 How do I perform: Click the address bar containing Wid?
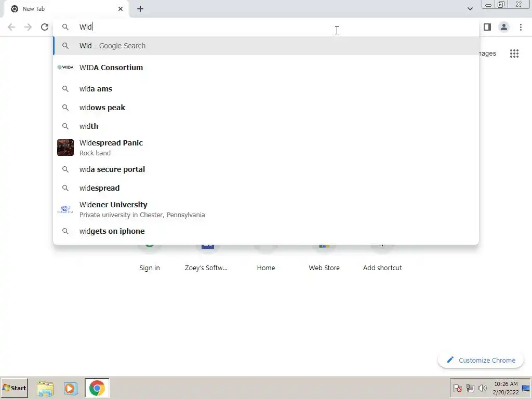point(266,27)
